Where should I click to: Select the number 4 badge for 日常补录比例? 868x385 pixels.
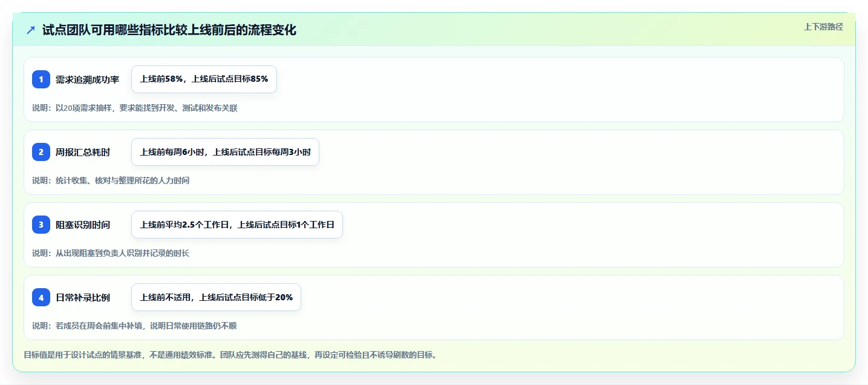pos(41,297)
